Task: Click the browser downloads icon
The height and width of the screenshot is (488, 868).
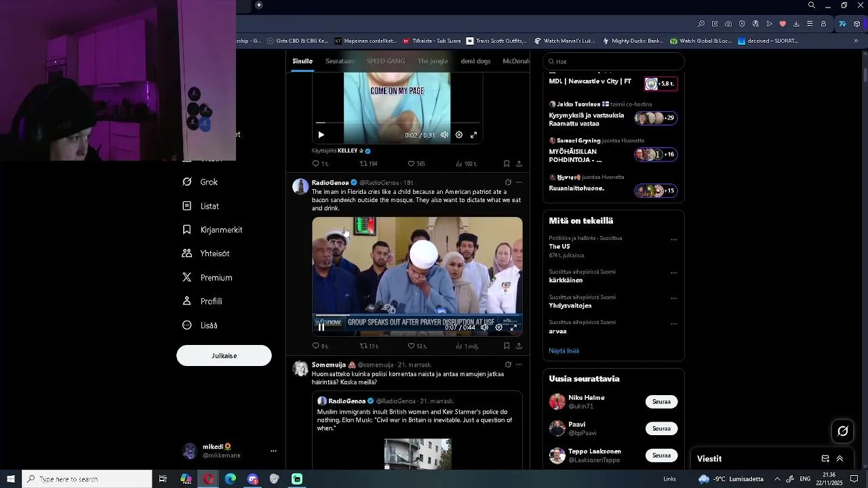Action: [x=796, y=24]
